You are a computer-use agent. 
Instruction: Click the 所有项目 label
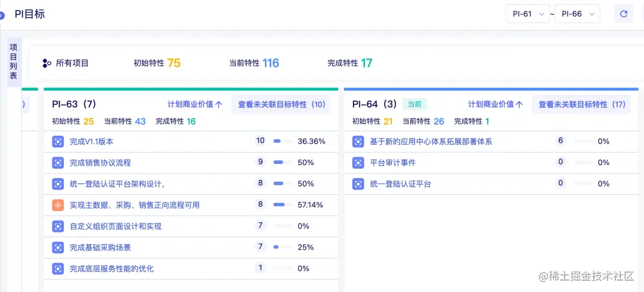(72, 63)
